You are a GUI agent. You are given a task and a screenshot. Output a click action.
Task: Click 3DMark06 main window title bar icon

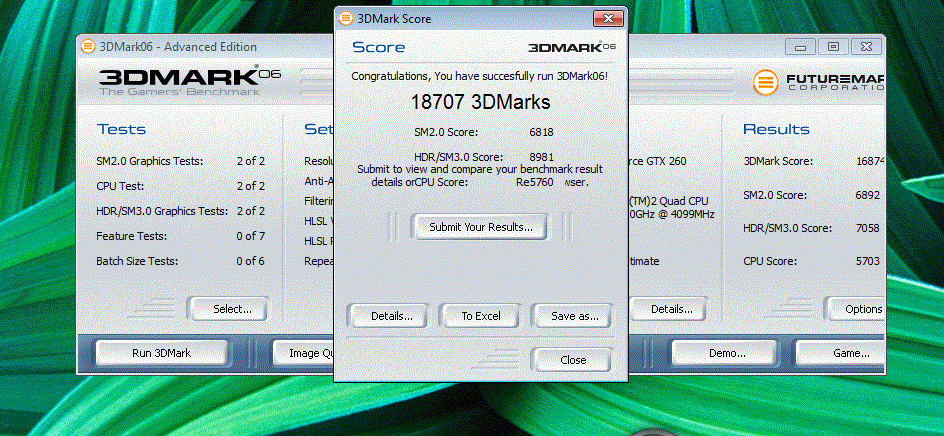(x=88, y=46)
